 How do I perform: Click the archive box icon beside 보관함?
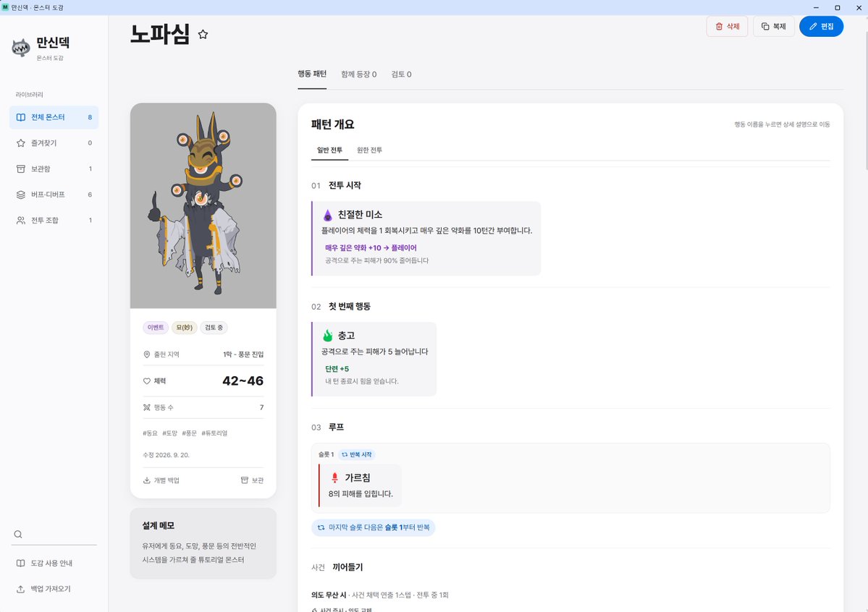[x=20, y=169]
